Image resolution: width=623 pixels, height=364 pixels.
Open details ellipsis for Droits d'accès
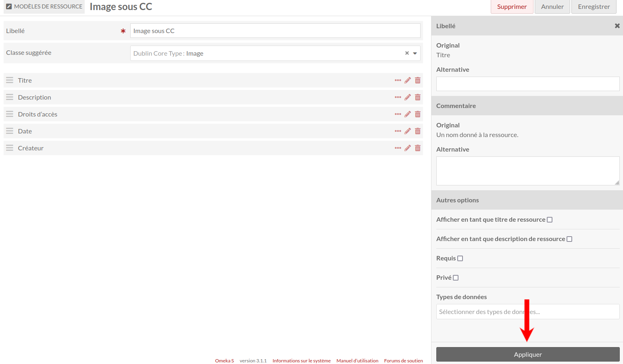point(398,114)
